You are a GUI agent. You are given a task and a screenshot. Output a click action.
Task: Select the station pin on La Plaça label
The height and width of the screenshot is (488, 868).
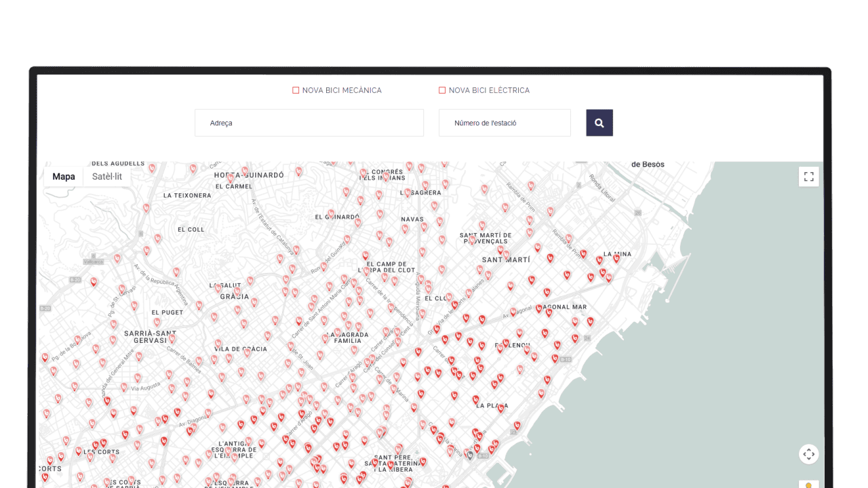501,407
